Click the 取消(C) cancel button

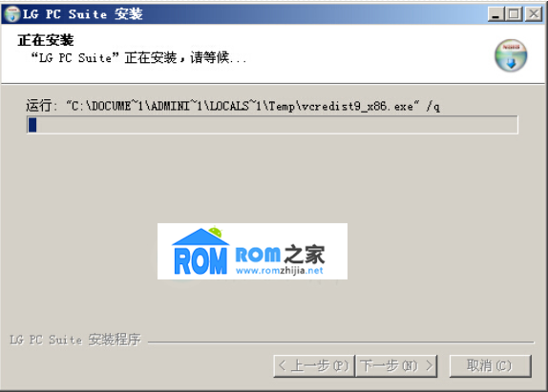pos(490,366)
